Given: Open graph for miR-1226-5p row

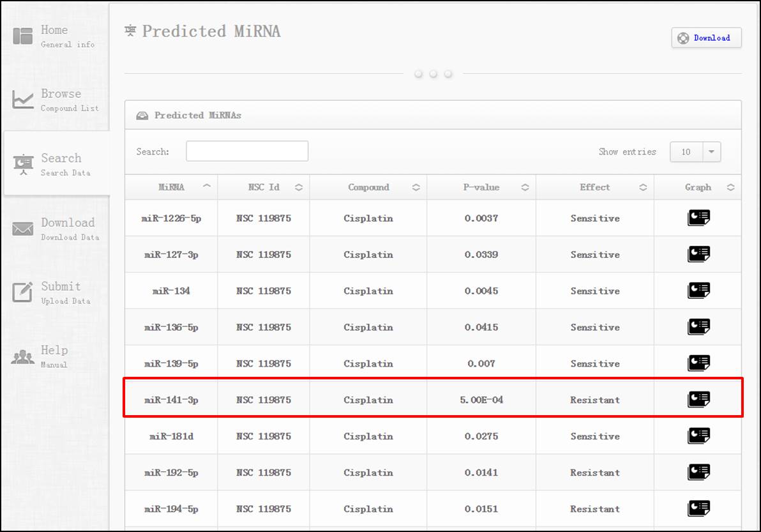Looking at the screenshot, I should click(x=698, y=217).
